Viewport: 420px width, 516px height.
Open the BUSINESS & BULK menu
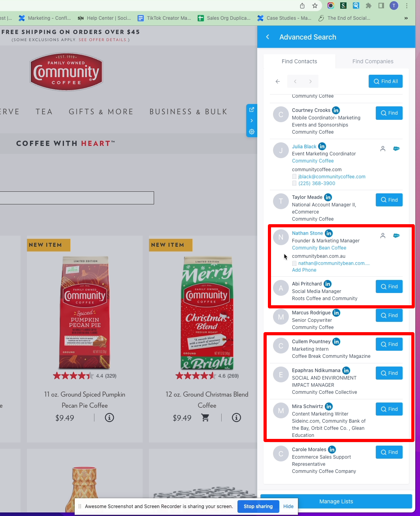click(188, 112)
